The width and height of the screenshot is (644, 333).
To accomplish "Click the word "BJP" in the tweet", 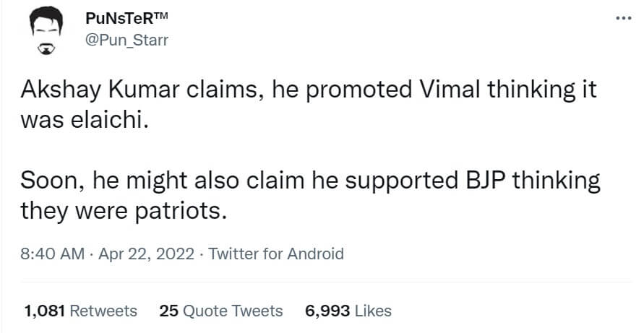I will pyautogui.click(x=478, y=181).
